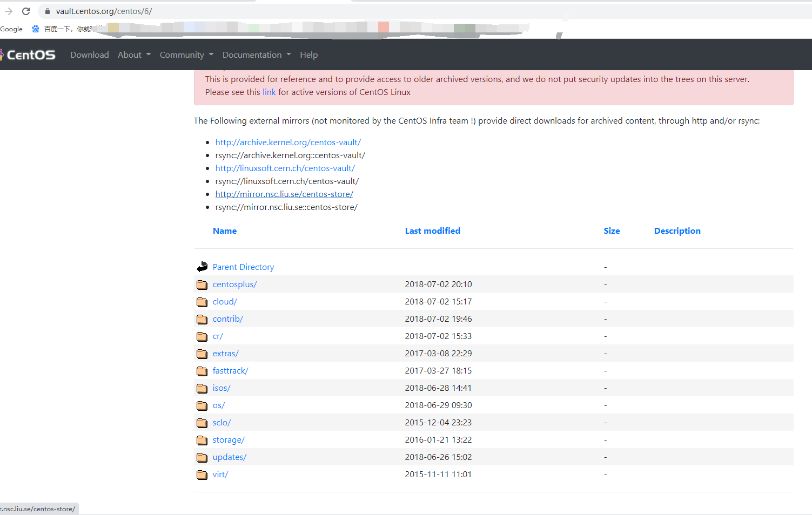Open the updates/ directory link
This screenshot has height=515, width=812.
[230, 457]
